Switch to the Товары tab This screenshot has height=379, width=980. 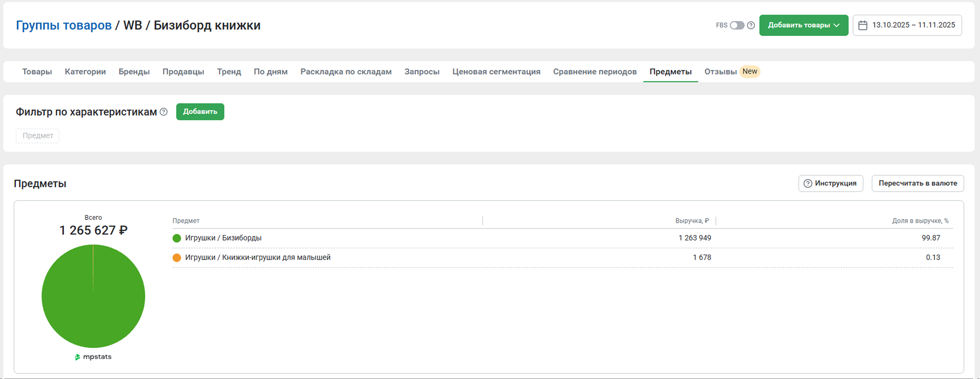click(37, 72)
